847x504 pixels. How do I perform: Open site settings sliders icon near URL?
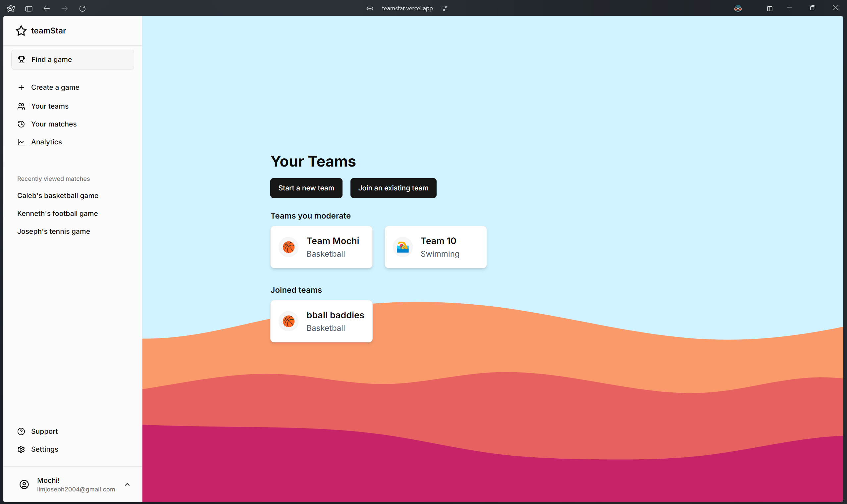tap(445, 9)
